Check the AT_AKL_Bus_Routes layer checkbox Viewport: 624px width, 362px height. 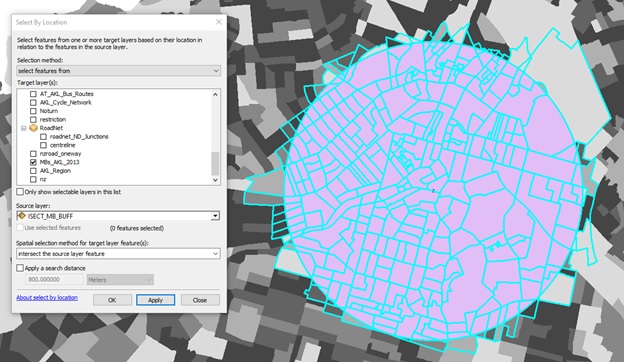point(33,94)
